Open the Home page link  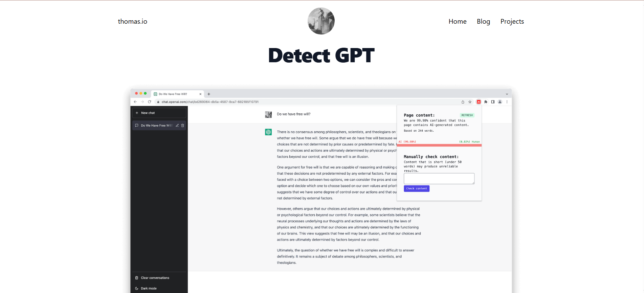[458, 21]
